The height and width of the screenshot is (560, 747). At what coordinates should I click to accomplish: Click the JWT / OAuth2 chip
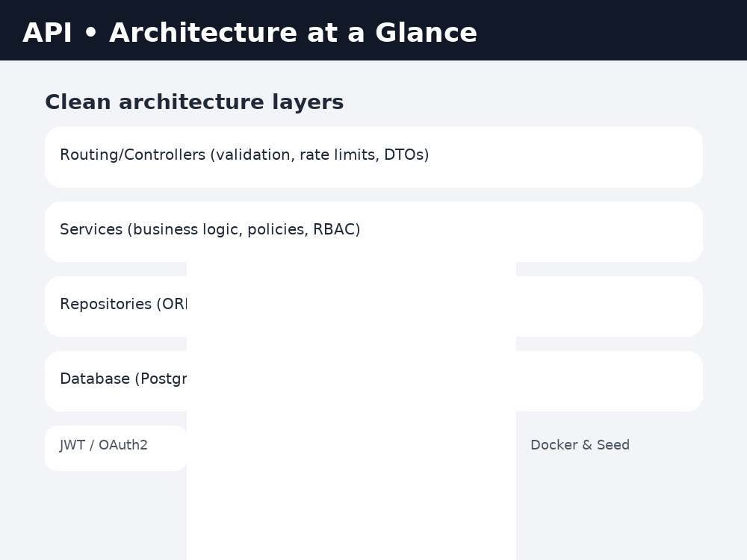pyautogui.click(x=116, y=448)
